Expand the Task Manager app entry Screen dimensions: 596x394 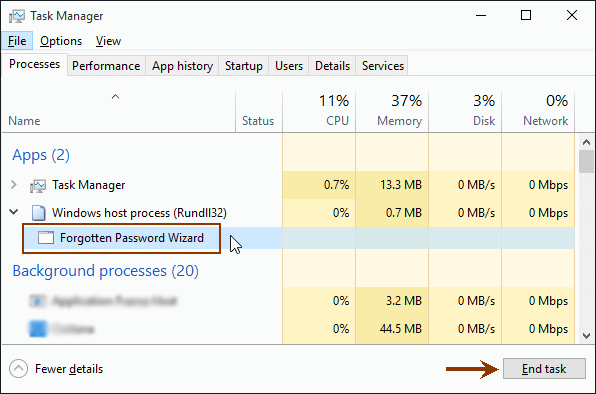[x=14, y=185]
